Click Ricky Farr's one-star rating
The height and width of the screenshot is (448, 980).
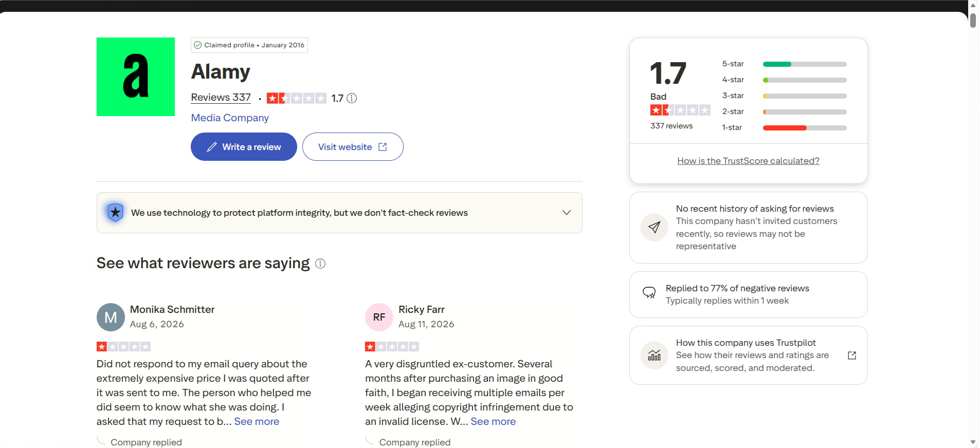(x=392, y=347)
